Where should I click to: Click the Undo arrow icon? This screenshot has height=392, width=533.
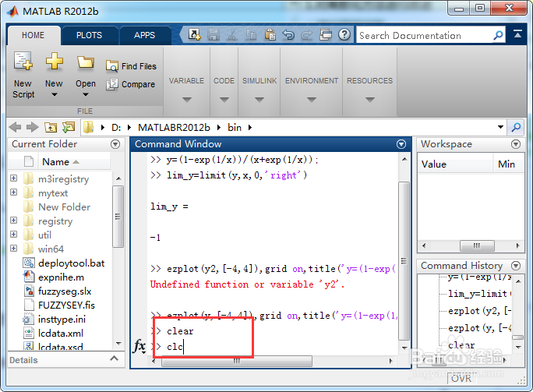288,34
